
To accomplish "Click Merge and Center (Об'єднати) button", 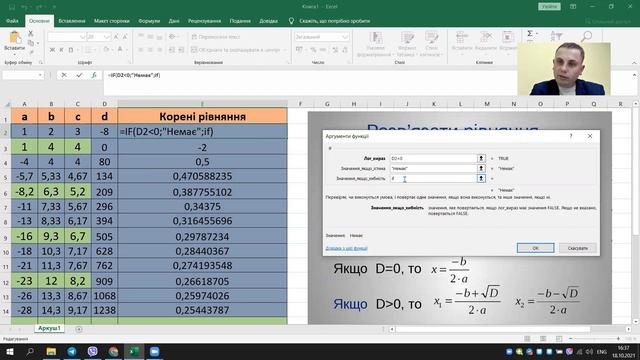I will coord(235,50).
